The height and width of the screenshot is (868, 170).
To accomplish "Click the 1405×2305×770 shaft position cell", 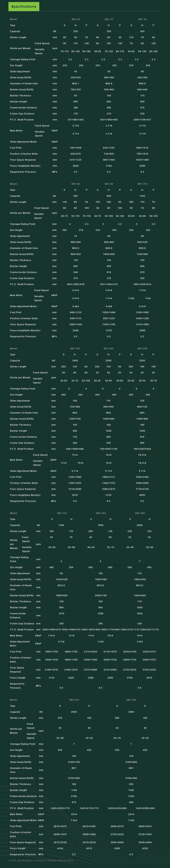I will [60, 808].
